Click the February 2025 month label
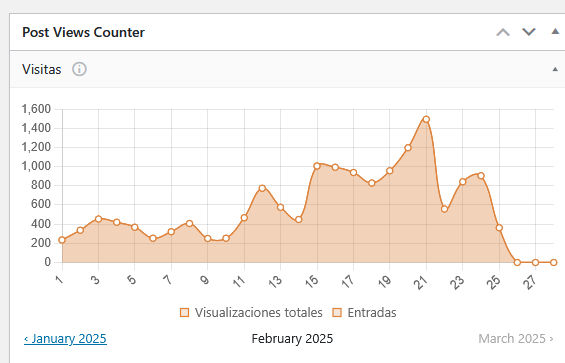 [x=292, y=338]
